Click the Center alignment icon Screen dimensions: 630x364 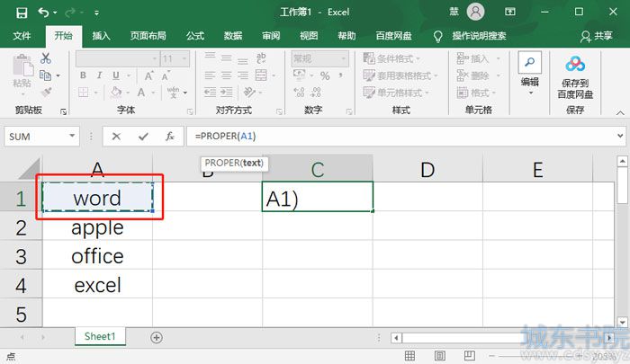(227, 75)
